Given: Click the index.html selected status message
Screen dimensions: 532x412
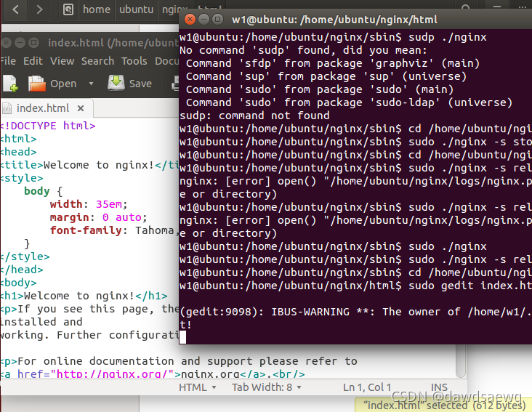Looking at the screenshot, I should [445, 405].
